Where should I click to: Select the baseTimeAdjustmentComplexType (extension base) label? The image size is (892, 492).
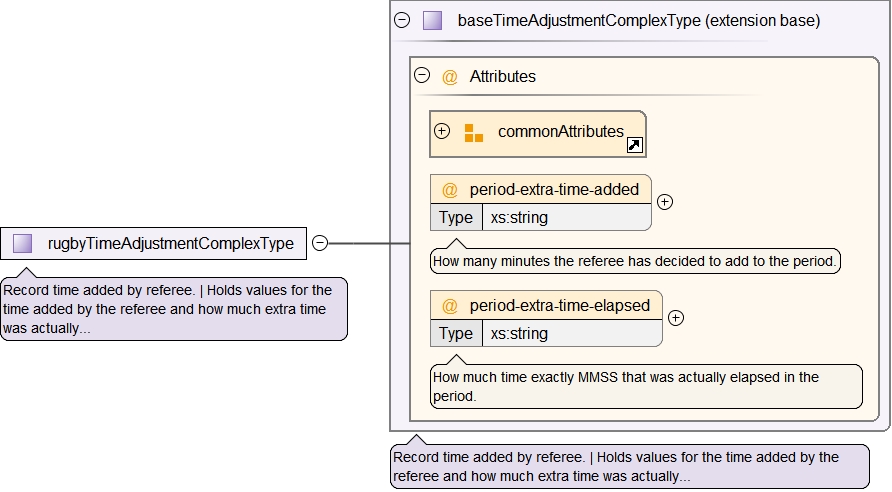(x=638, y=20)
